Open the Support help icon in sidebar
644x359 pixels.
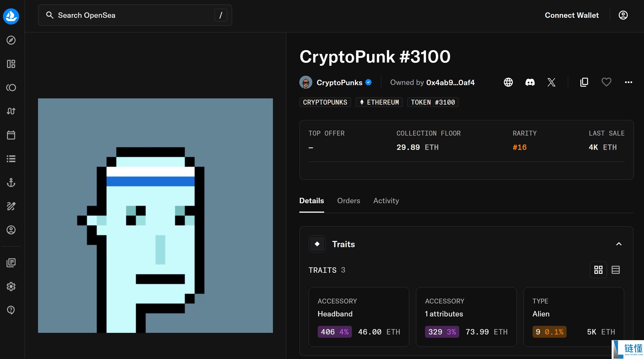(11, 310)
